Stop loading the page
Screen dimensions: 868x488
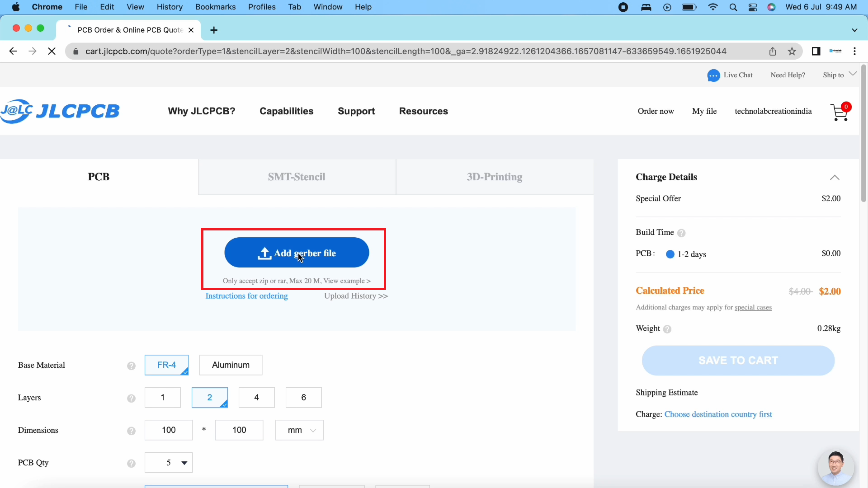(x=52, y=52)
